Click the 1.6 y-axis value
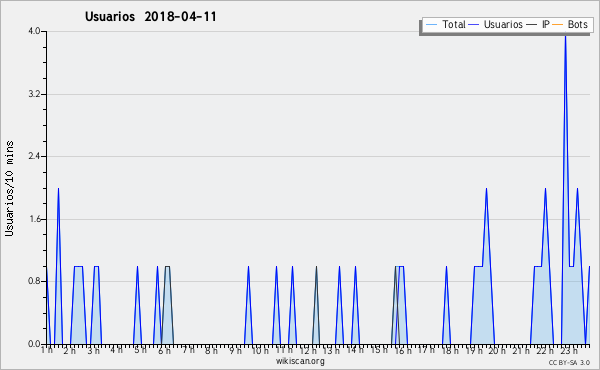 tap(34, 219)
